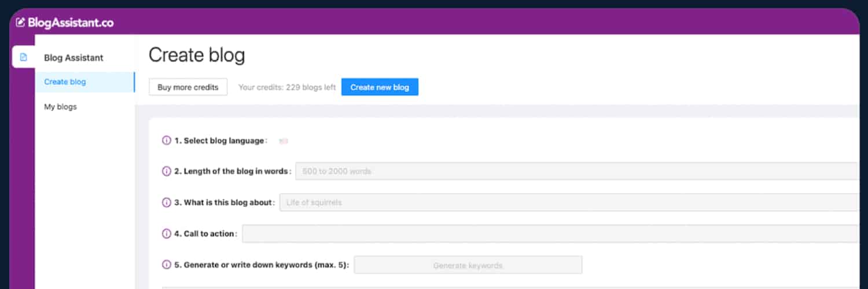
Task: Click the credits remaining text
Action: (x=287, y=87)
